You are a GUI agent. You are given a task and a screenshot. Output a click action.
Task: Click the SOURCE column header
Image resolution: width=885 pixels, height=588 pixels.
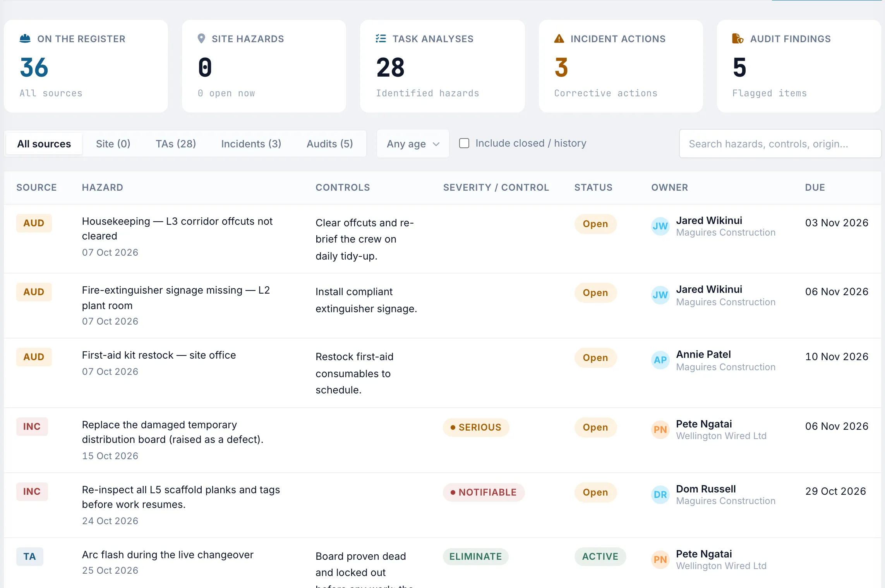[x=36, y=188]
